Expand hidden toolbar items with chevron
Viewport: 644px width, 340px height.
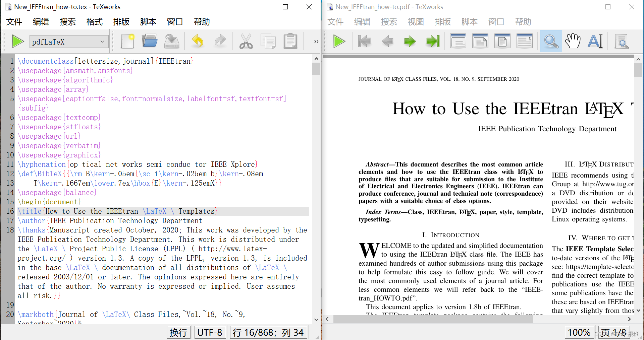(x=316, y=42)
